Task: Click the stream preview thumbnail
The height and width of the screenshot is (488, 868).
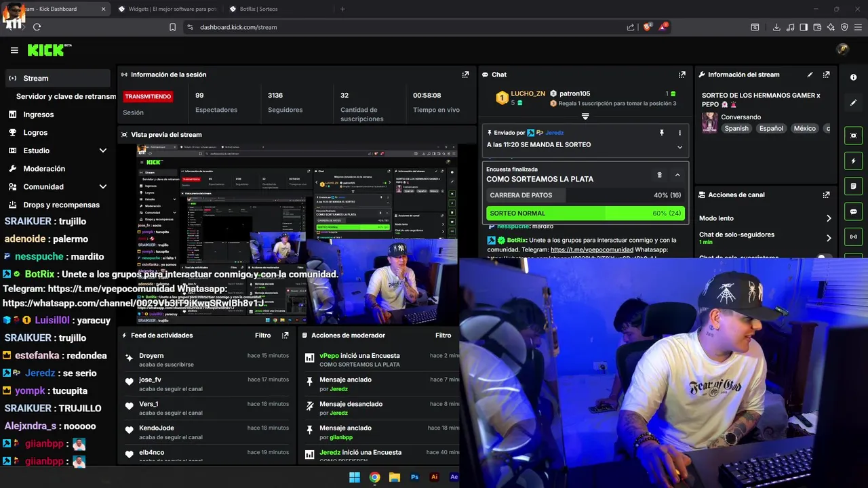Action: (x=297, y=234)
